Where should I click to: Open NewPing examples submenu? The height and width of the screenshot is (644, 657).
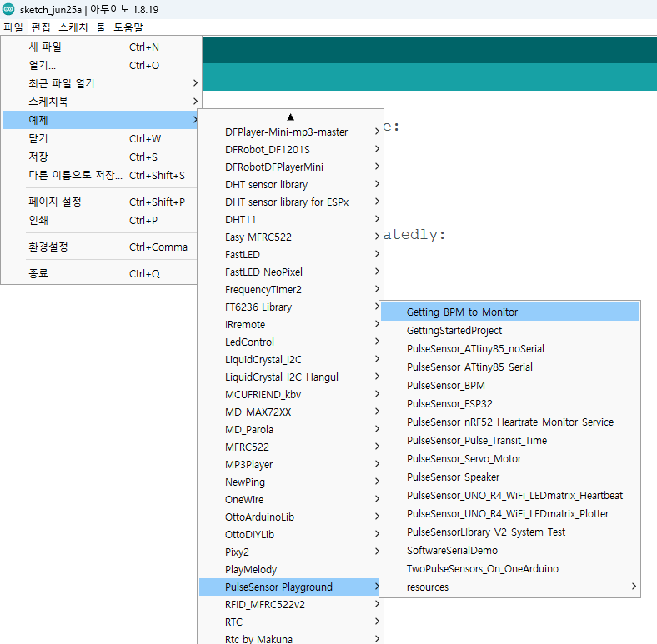289,482
